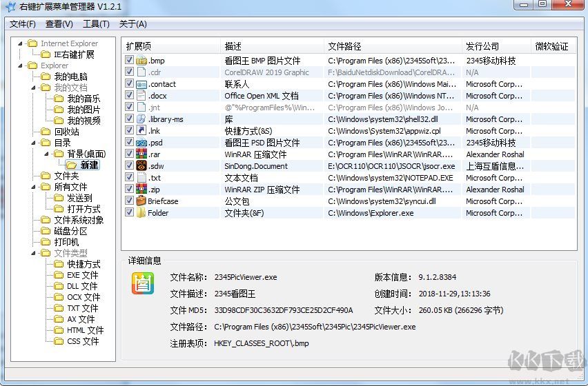Click the .contact file icon
This screenshot has height=386, width=588.
pyautogui.click(x=141, y=84)
